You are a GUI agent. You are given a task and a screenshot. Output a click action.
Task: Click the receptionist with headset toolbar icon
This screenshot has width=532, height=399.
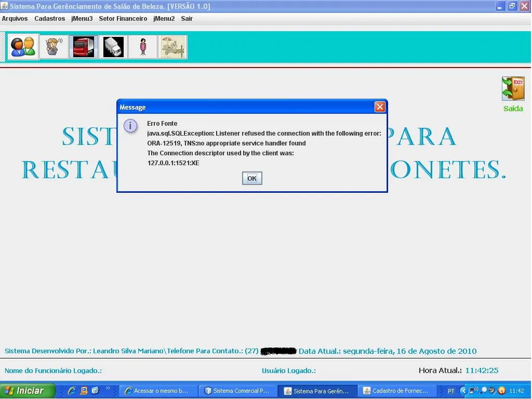coord(54,47)
